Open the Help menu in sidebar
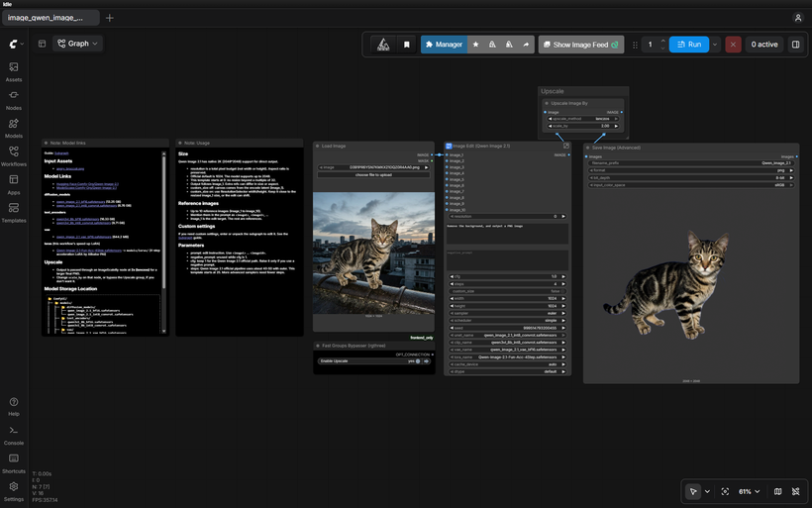Viewport: 812px width, 508px height. point(14,407)
